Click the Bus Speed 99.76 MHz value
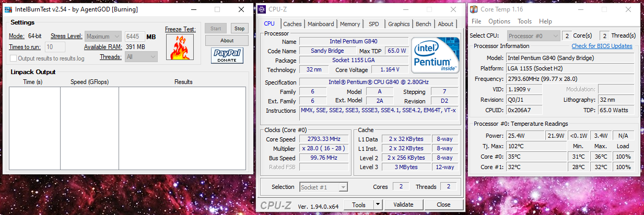 [x=324, y=158]
